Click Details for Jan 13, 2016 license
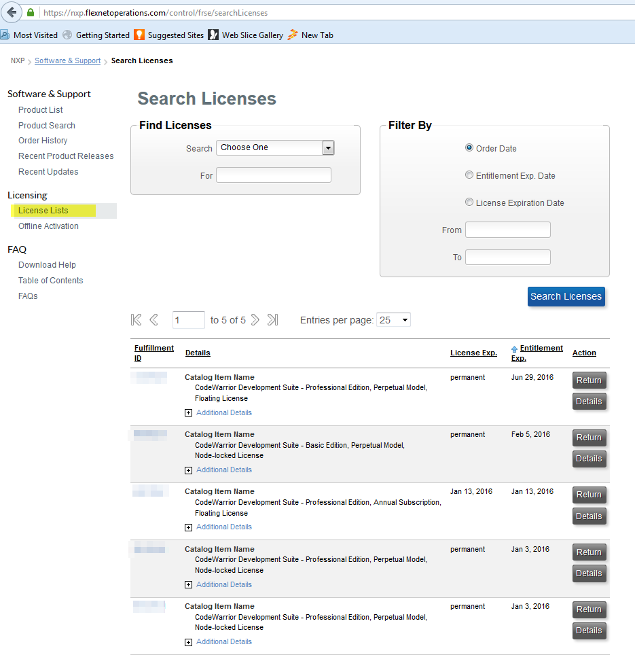Viewport: 635px width, 672px height. tap(589, 516)
